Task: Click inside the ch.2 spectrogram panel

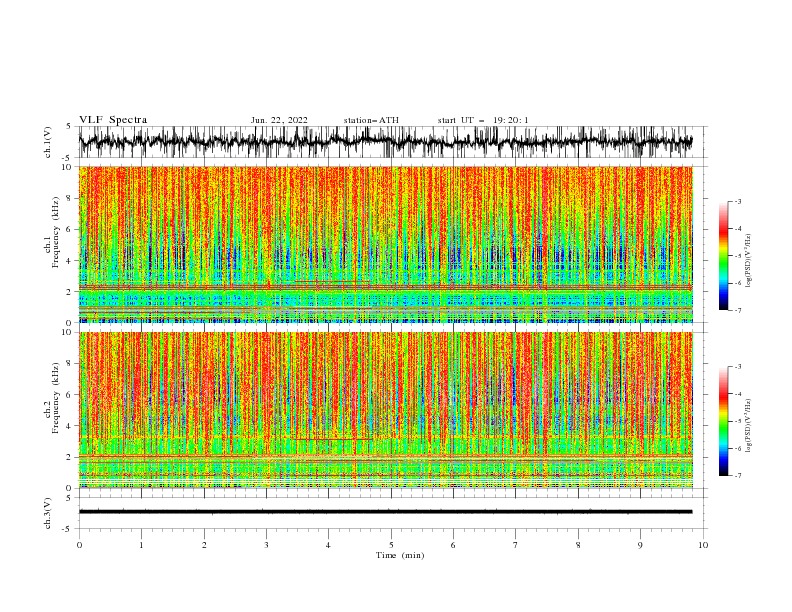Action: click(x=385, y=410)
